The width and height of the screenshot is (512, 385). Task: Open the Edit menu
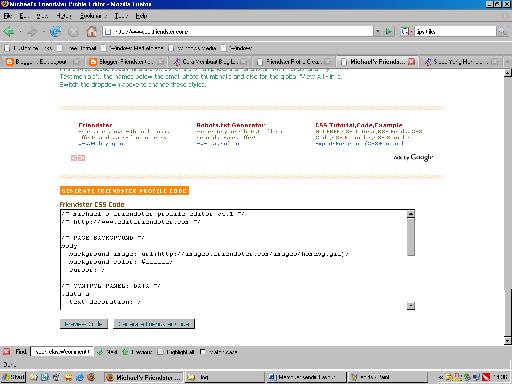tap(24, 16)
